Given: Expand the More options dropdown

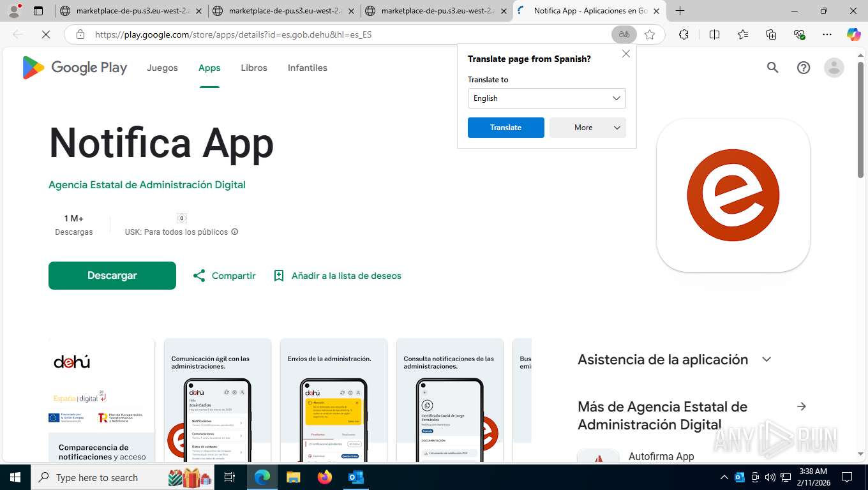Looking at the screenshot, I should [588, 128].
